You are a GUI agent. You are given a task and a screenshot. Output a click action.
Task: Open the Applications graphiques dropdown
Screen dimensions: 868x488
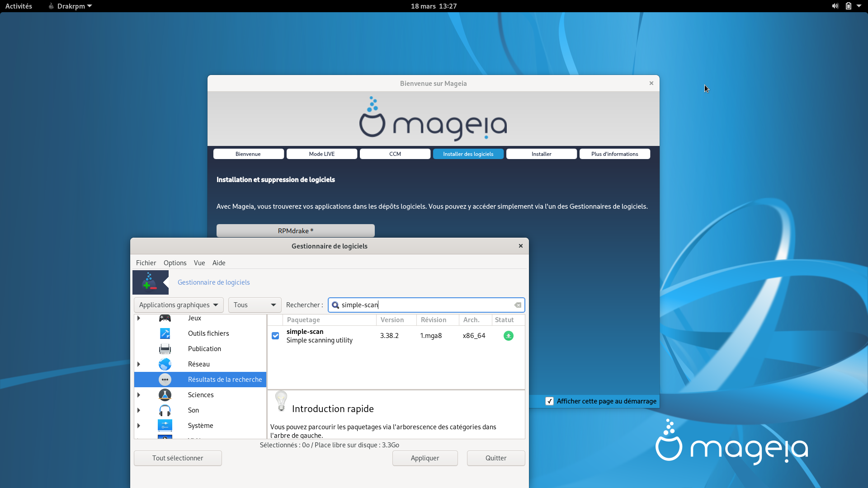point(179,305)
